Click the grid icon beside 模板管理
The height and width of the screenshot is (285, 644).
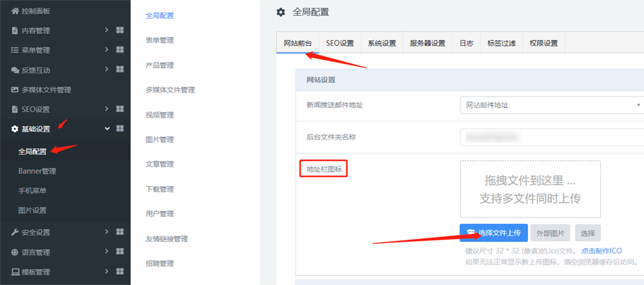point(119,271)
